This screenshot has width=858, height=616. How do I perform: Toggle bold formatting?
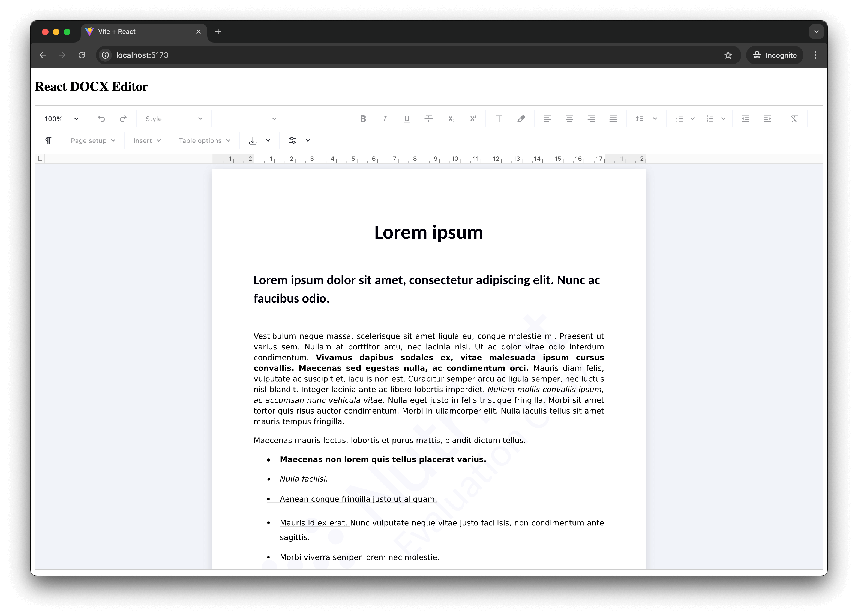[363, 118]
